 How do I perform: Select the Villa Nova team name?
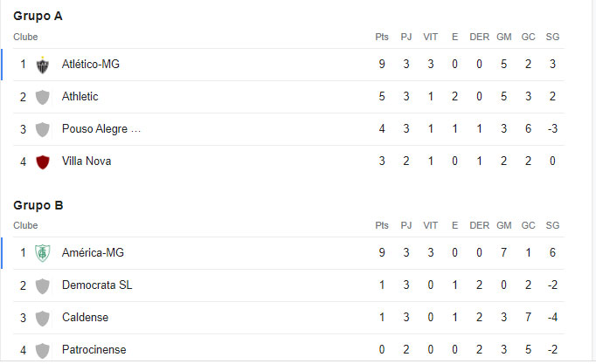tap(87, 161)
